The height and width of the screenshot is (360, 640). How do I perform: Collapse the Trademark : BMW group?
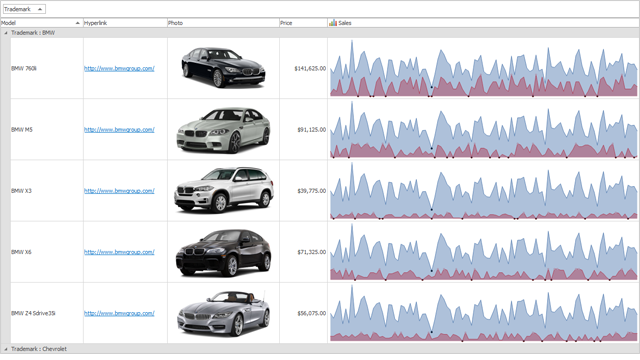(x=6, y=33)
